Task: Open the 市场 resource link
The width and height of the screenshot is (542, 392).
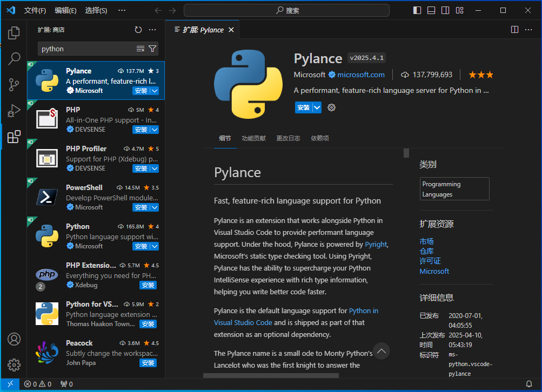Action: pos(426,241)
